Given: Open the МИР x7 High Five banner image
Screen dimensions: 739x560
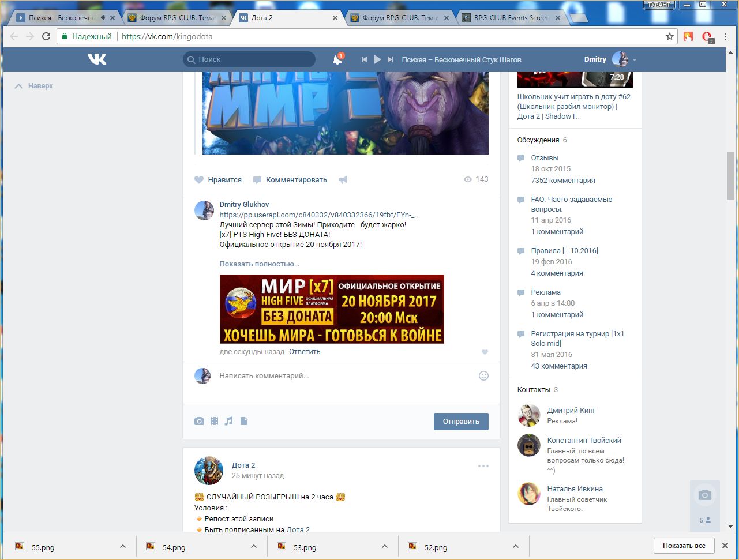Looking at the screenshot, I should (x=332, y=309).
